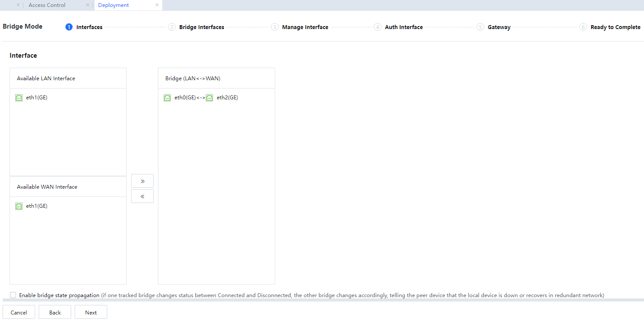Click the eth0(GE) port icon in Bridge list
This screenshot has width=644, height=321.
[167, 98]
